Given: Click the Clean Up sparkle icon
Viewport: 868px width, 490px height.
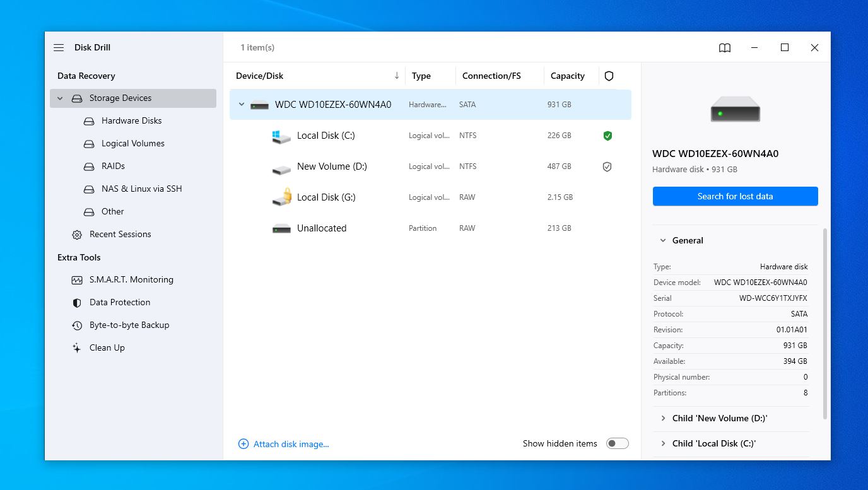Looking at the screenshot, I should point(77,348).
